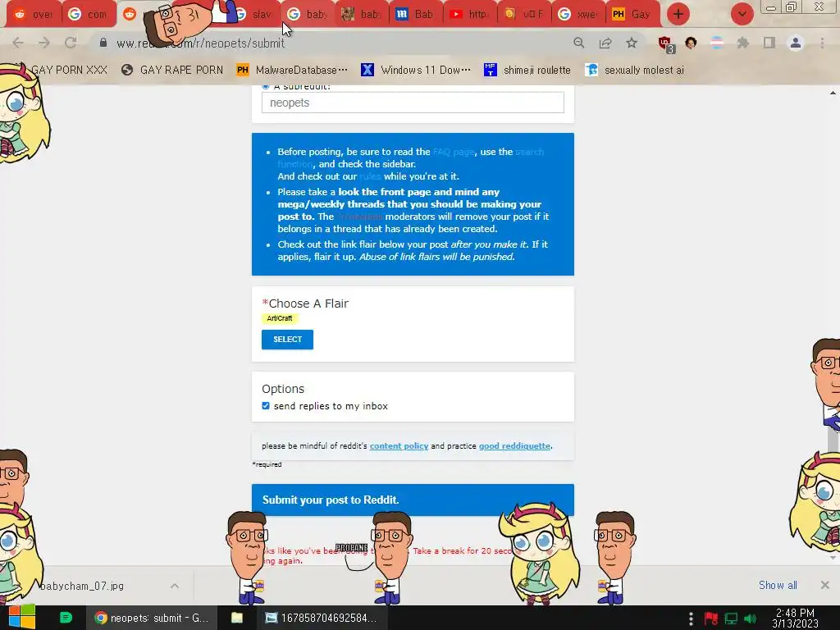Switch to Chrome 'neopets: submit' taskbar window
The height and width of the screenshot is (630, 840).
point(152,618)
